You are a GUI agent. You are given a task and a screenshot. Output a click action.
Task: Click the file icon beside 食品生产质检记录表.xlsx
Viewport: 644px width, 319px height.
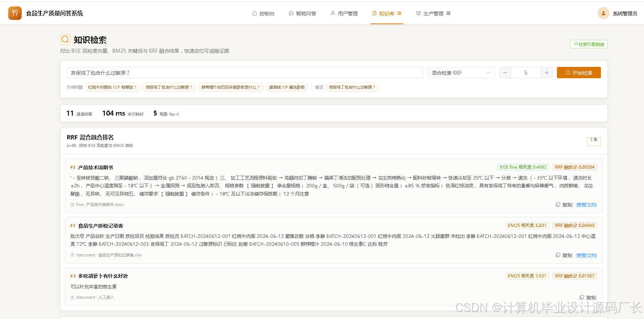[x=72, y=255]
